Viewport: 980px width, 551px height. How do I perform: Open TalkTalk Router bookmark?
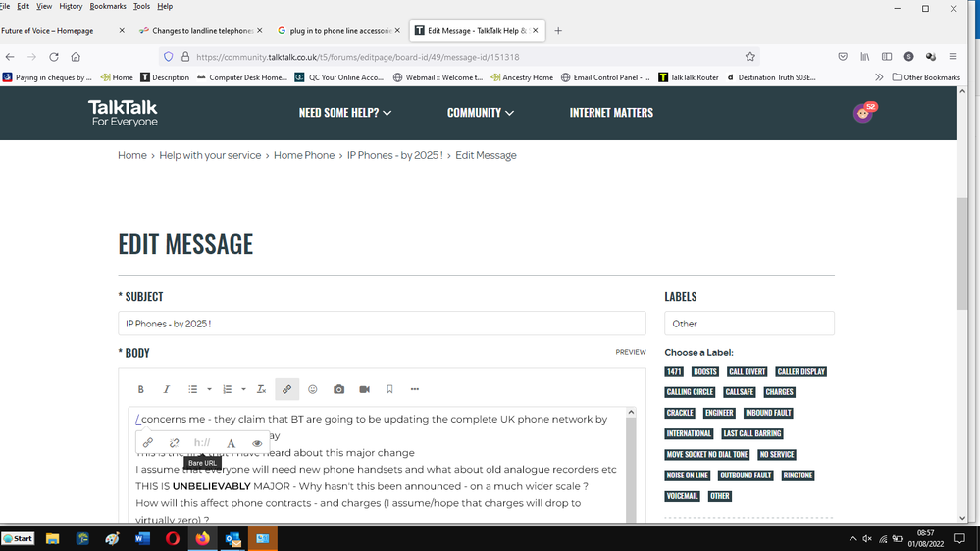click(689, 77)
